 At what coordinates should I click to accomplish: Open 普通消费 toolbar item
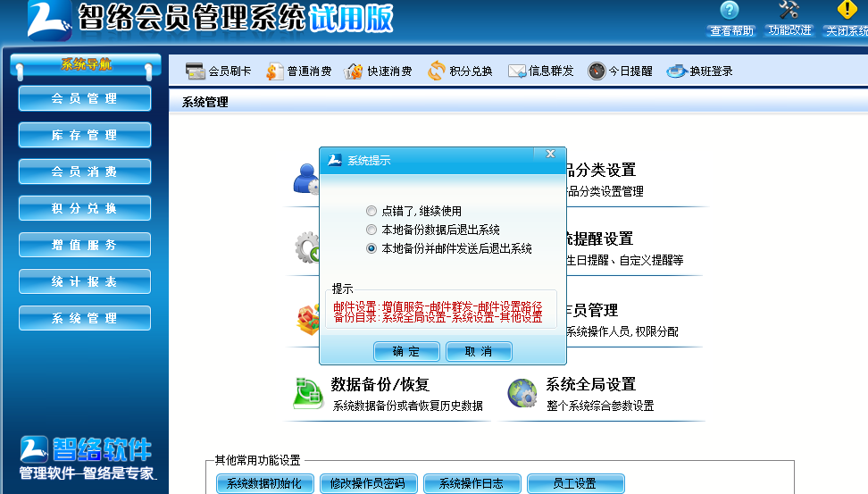click(x=298, y=71)
